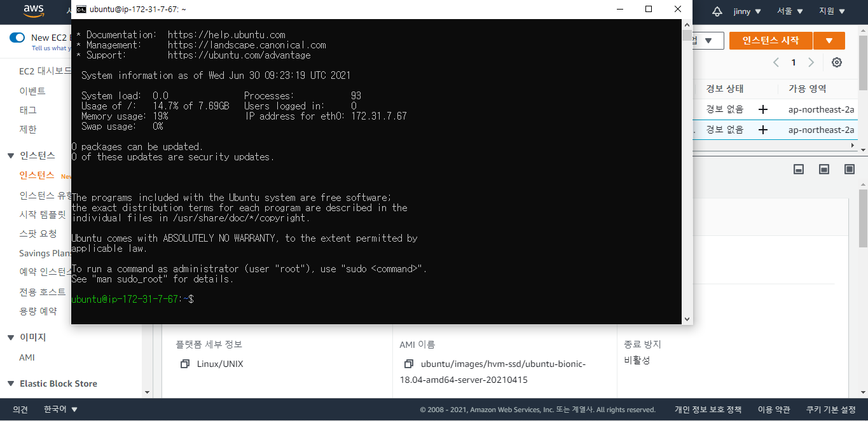The width and height of the screenshot is (868, 421).
Task: Open 이벤트 in the EC2 sidebar
Action: (x=32, y=91)
